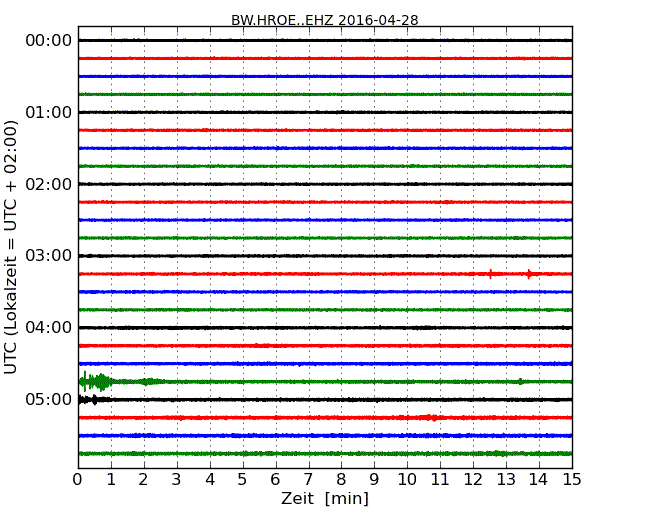Click the 04:00 time label
This screenshot has width=650, height=520.
49,328
